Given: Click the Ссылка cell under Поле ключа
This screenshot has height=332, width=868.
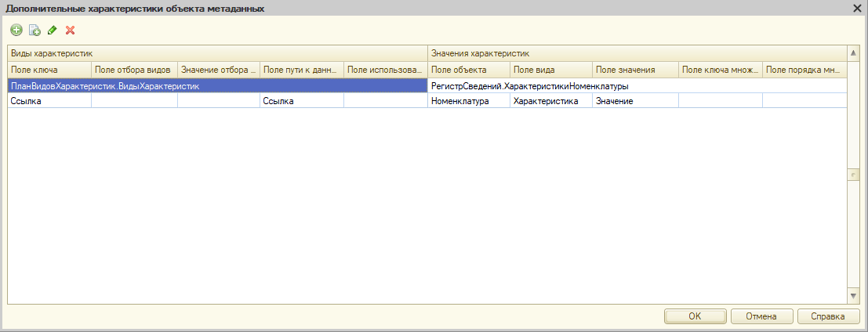Looking at the screenshot, I should pos(49,101).
